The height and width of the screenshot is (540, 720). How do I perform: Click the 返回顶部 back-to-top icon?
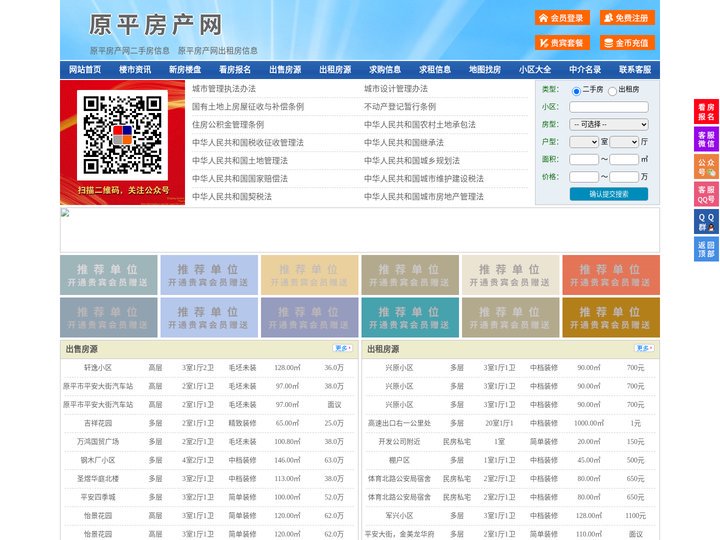pos(706,249)
